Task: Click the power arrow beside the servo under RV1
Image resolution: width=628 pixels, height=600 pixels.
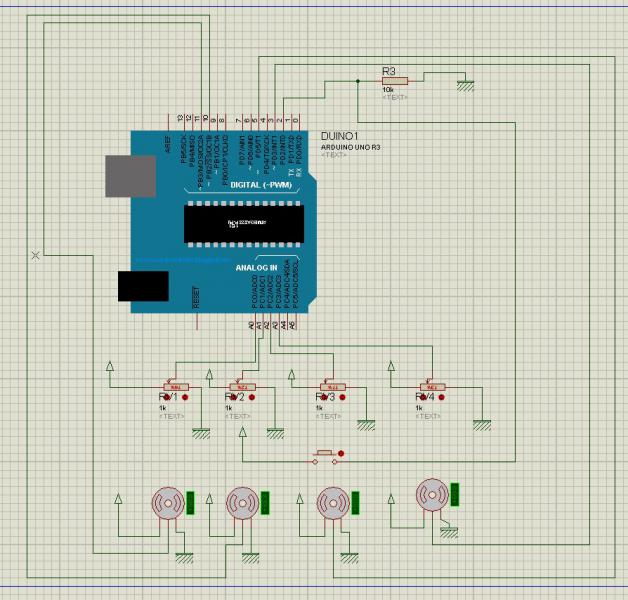Action: click(x=118, y=499)
